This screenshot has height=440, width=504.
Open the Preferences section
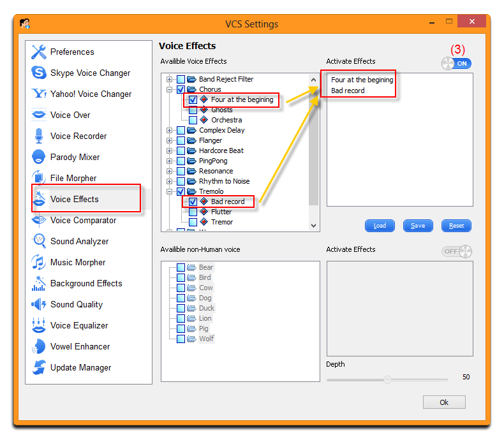(71, 52)
